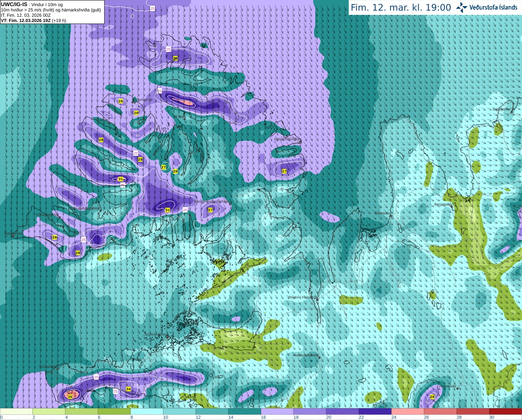Viewport: 522px width, 420px height.
Task: Click the 'Steingrímsfjarðarheiði' place label
Action: click(211, 201)
